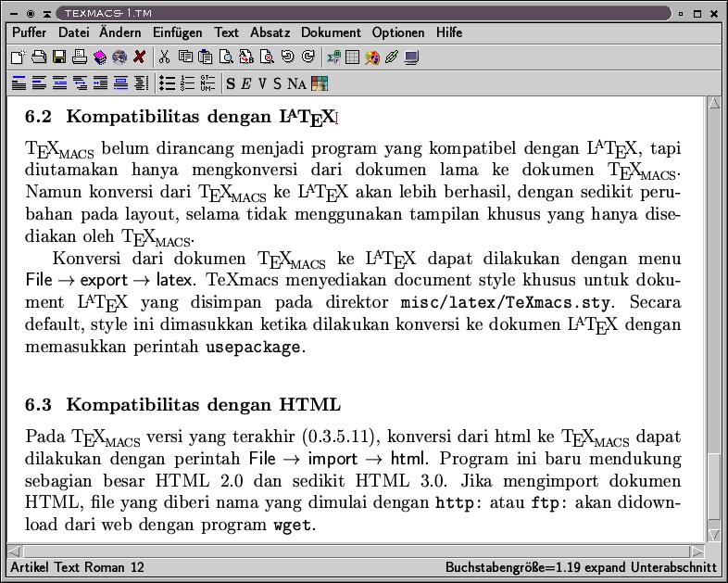
Task: Apply emphasis with the italic E icon
Action: click(246, 83)
